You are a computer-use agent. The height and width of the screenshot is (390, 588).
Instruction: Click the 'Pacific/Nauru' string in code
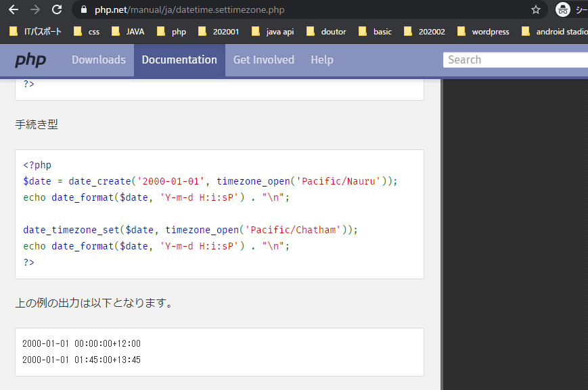coord(338,181)
